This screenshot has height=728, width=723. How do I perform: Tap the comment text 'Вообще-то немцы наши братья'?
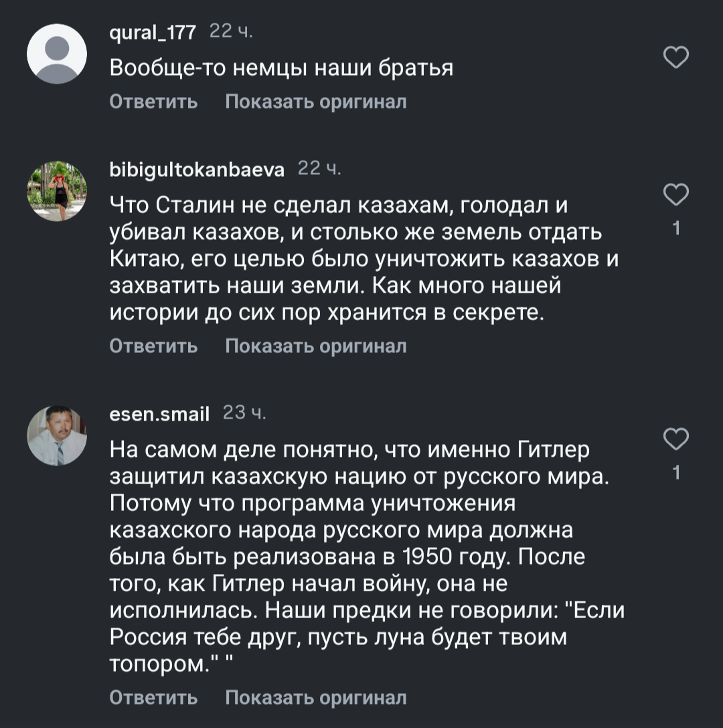(x=281, y=68)
